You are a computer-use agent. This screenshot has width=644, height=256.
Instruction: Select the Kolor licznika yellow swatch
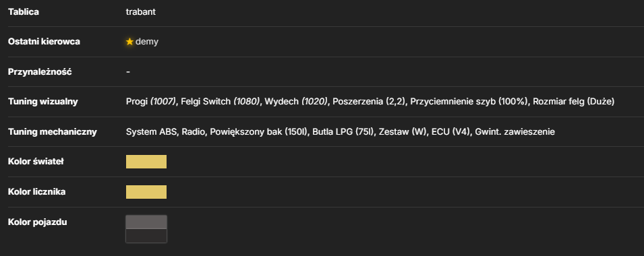[146, 192]
